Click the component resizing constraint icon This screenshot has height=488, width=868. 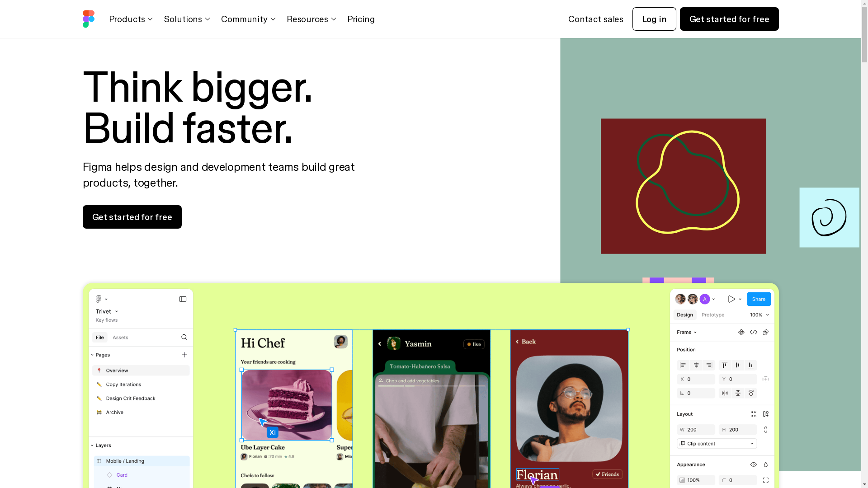tap(765, 379)
